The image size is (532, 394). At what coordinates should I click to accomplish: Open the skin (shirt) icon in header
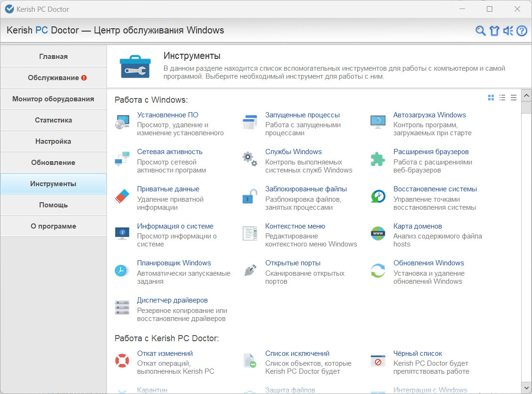[x=494, y=31]
